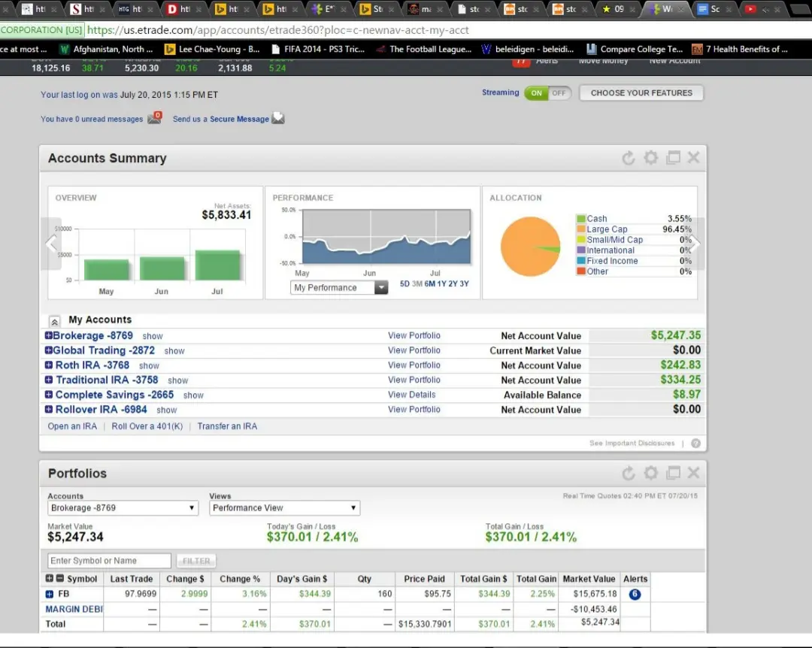Close the Portfolios panel
Viewport: 812px width, 648px height.
pyautogui.click(x=693, y=472)
